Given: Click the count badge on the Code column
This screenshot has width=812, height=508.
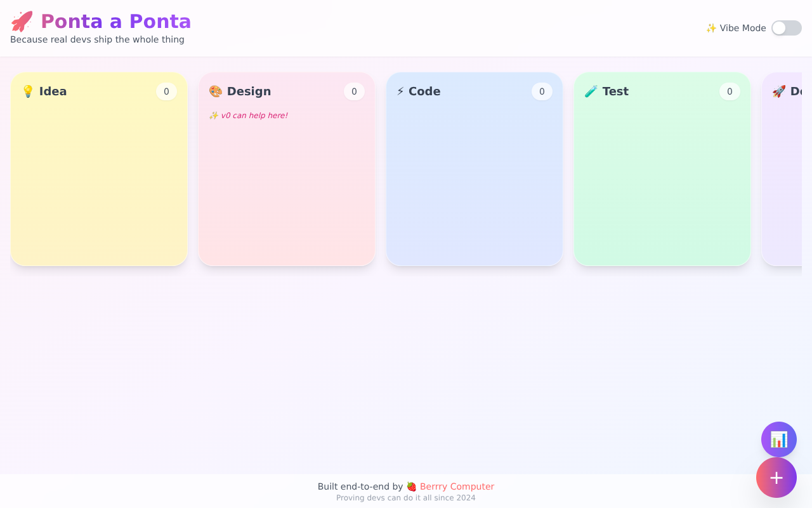Looking at the screenshot, I should pyautogui.click(x=542, y=91).
